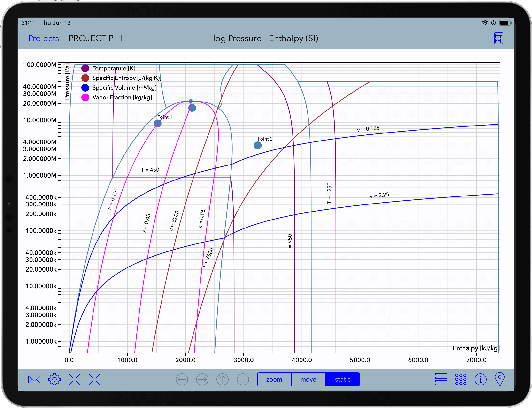Toggle Vapor Fraction curves in the legend
Viewport: 532px width, 408px height.
click(85, 97)
